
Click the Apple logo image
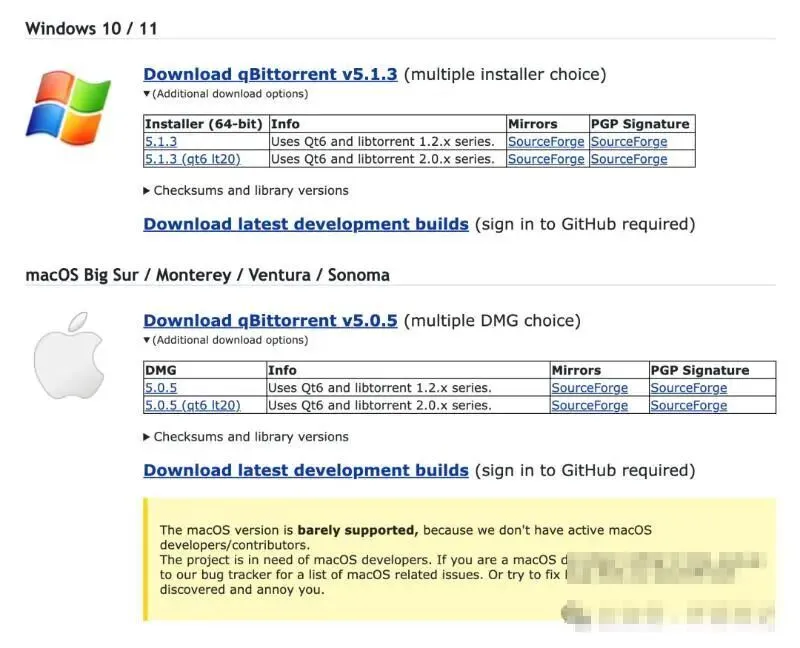(x=69, y=355)
